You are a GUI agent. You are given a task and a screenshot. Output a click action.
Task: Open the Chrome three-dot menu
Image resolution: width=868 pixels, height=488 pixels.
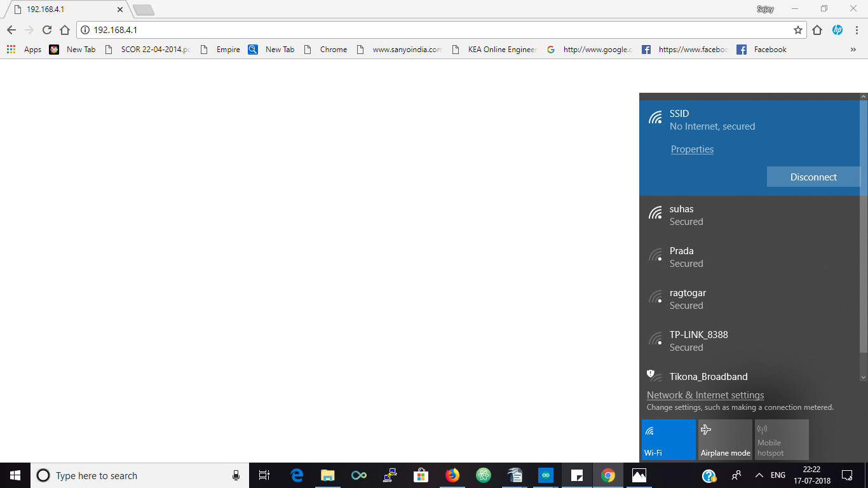pos(857,30)
